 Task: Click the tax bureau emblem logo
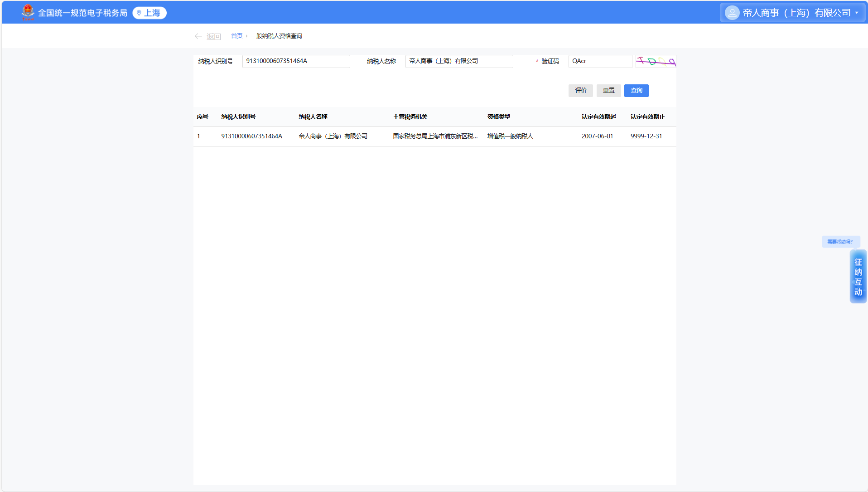(28, 12)
